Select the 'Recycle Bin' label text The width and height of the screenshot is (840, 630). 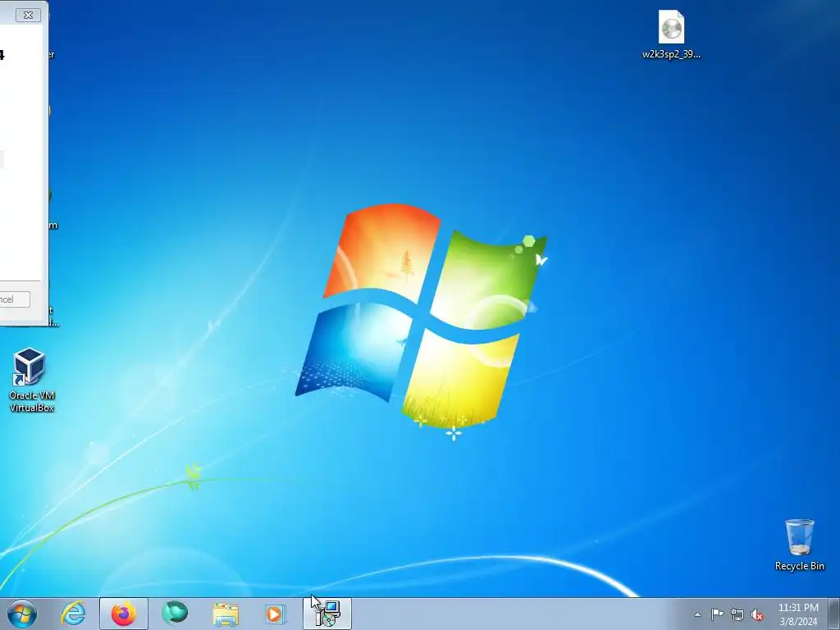tap(799, 566)
